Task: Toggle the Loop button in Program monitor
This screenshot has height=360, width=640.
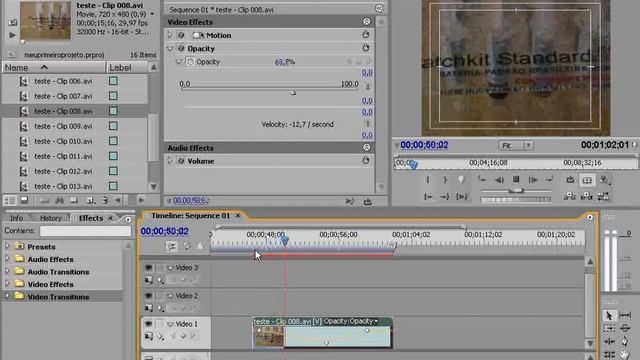Action: 570,180
